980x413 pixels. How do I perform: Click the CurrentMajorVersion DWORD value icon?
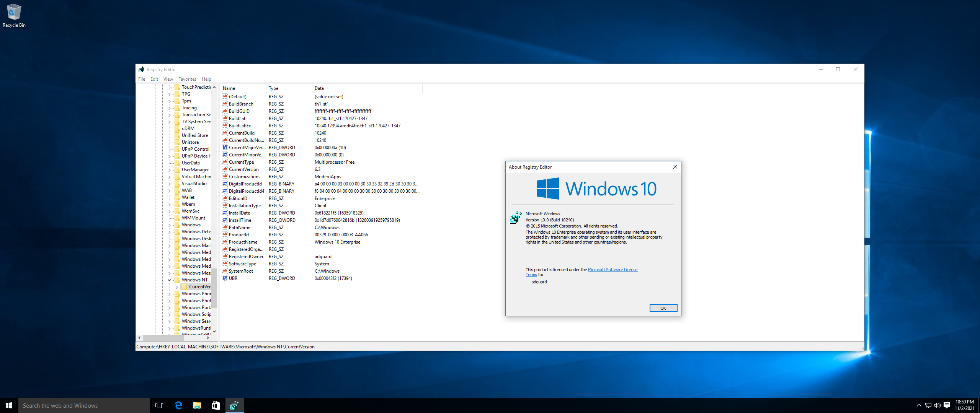point(225,147)
